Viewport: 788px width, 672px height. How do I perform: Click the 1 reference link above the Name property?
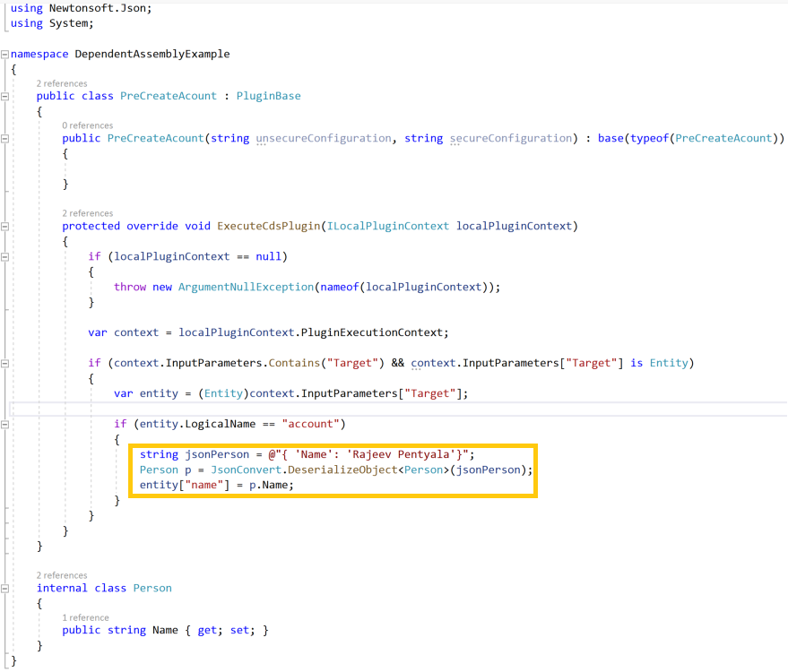(85, 617)
